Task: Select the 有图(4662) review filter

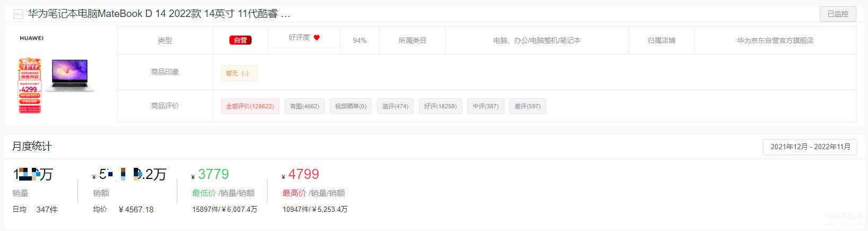Action: [x=305, y=106]
